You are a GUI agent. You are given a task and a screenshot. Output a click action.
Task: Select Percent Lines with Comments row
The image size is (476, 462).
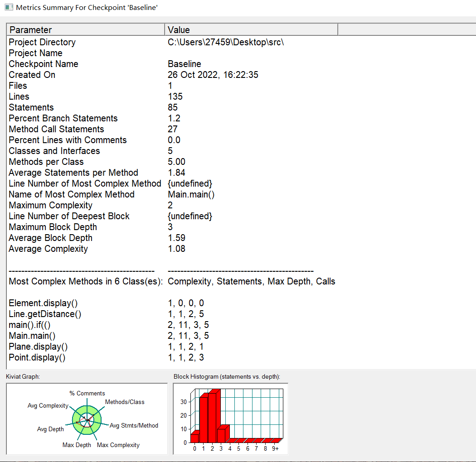[x=68, y=140]
